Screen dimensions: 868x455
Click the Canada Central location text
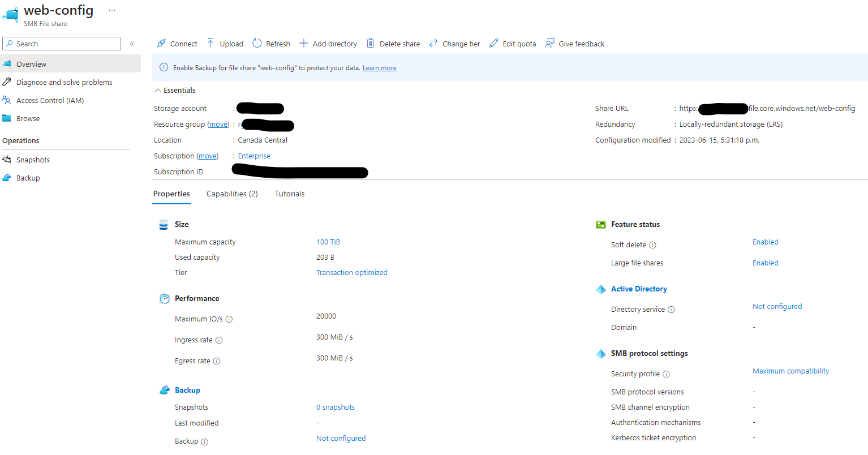(263, 140)
